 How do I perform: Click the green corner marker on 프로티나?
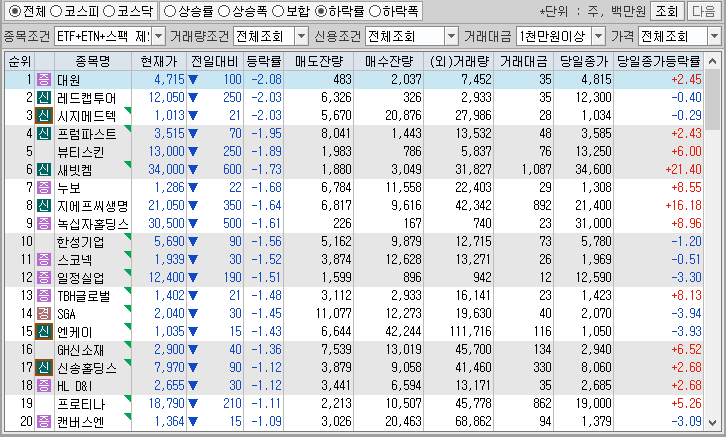pos(128,398)
